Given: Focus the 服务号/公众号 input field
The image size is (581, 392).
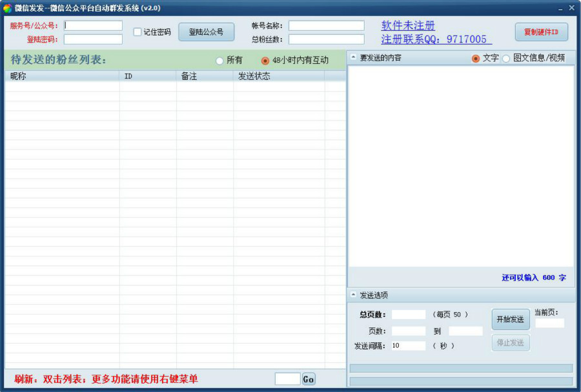Looking at the screenshot, I should pyautogui.click(x=93, y=26).
